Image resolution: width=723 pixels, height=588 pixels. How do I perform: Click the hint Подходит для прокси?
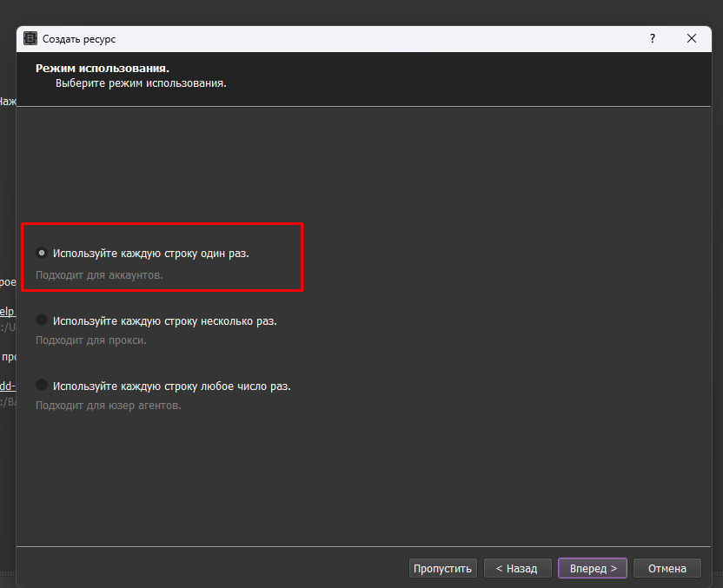[90, 340]
